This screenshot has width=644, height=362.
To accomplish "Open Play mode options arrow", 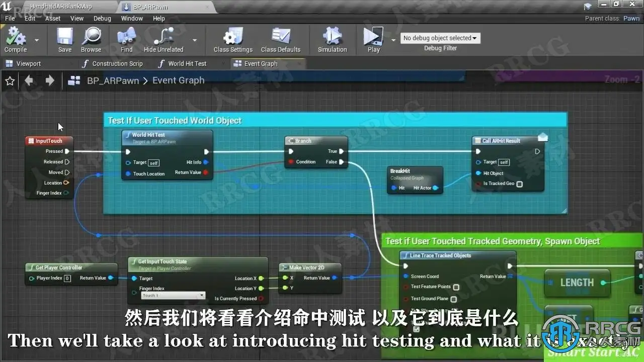I will pyautogui.click(x=393, y=40).
